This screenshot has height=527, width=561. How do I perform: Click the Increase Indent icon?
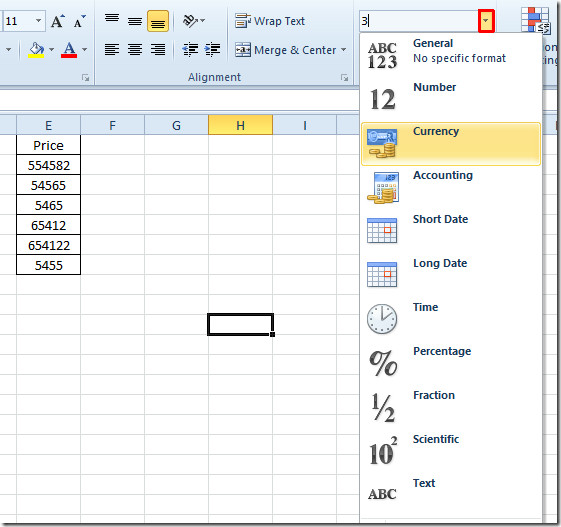213,49
